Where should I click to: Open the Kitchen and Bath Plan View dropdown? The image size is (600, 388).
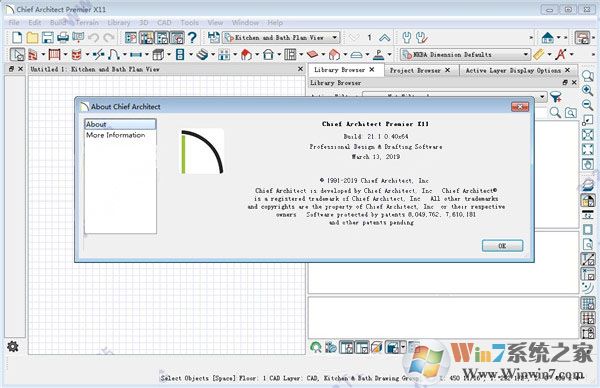(x=281, y=37)
